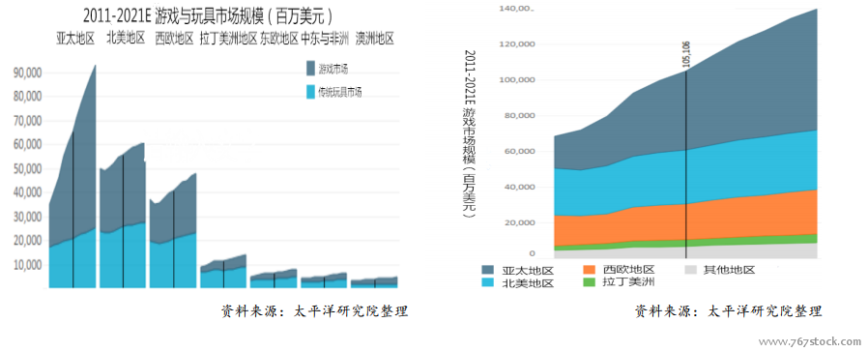Select the 澳洲地区 column label
Viewport: 868px width, 352px height.
pos(375,38)
